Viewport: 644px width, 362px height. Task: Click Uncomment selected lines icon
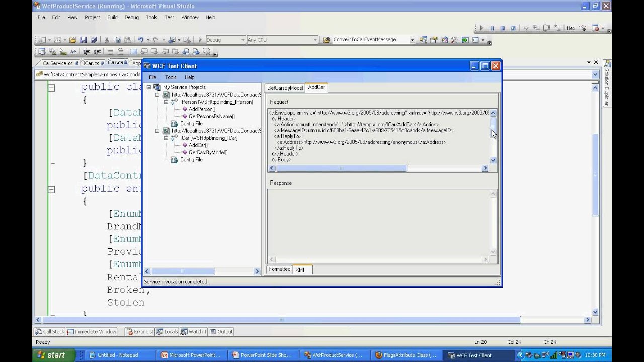click(120, 51)
